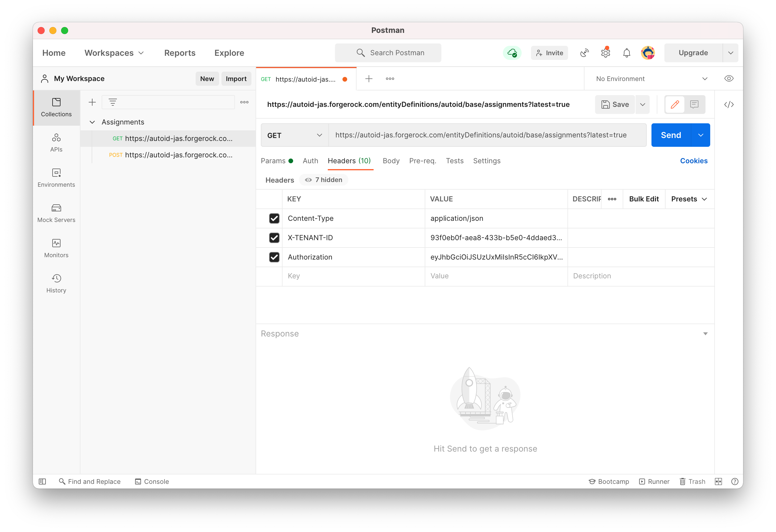Image resolution: width=776 pixels, height=532 pixels.
Task: Click the satellite capture requests icon
Action: (x=584, y=53)
